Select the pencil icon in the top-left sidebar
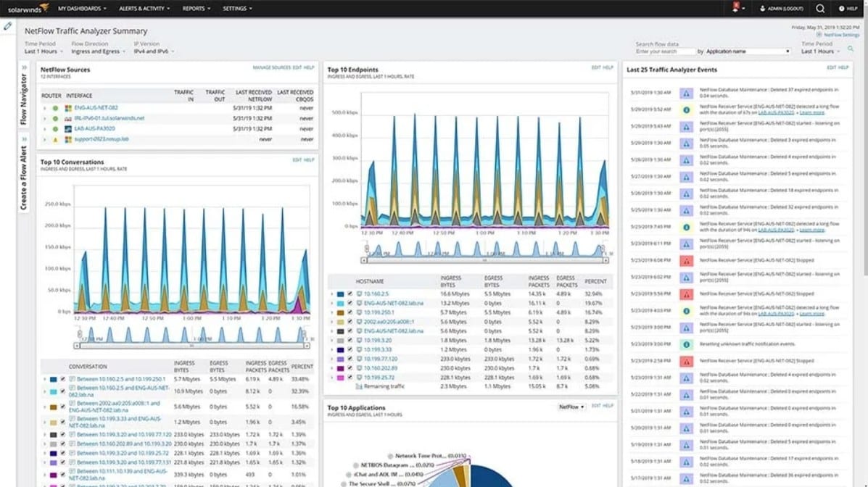 [8, 25]
